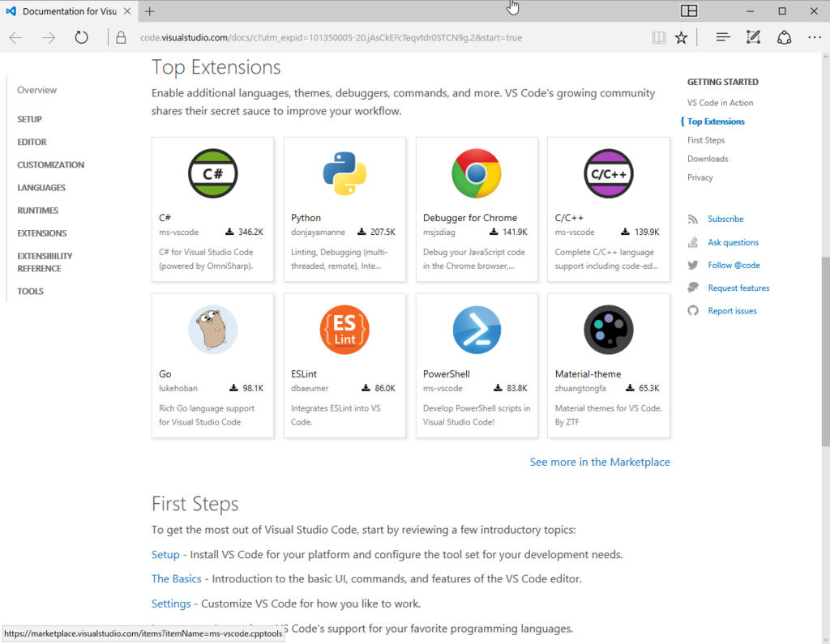The height and width of the screenshot is (644, 830).
Task: Expand the EDITOR sidebar section
Action: (x=32, y=142)
